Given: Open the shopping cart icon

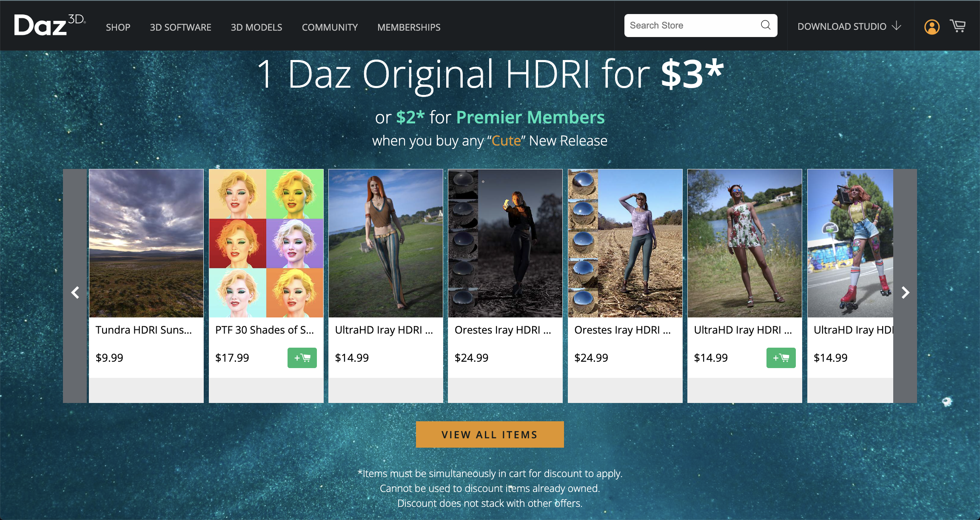Looking at the screenshot, I should click(958, 26).
